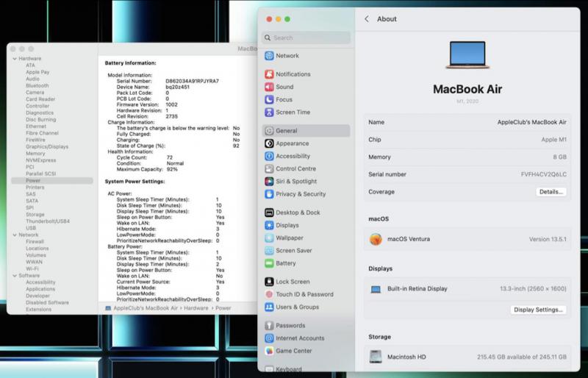
Task: Select Memory in System Information sidebar
Action: (35, 154)
